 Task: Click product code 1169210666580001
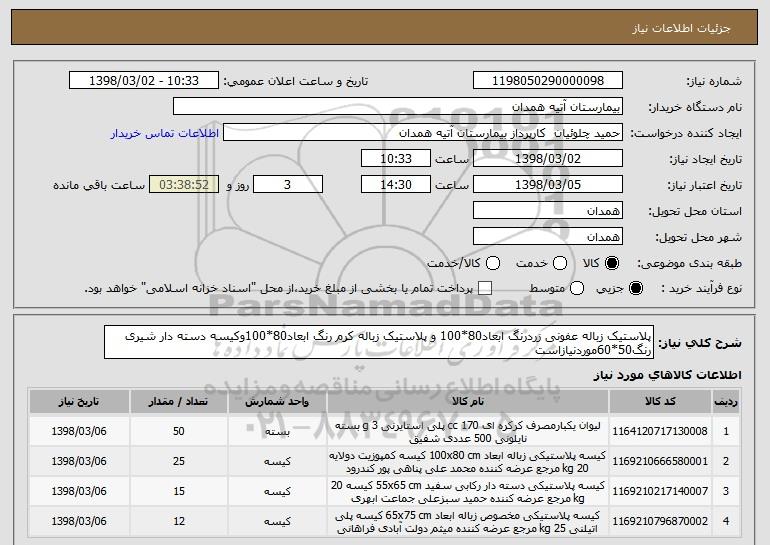(x=660, y=461)
